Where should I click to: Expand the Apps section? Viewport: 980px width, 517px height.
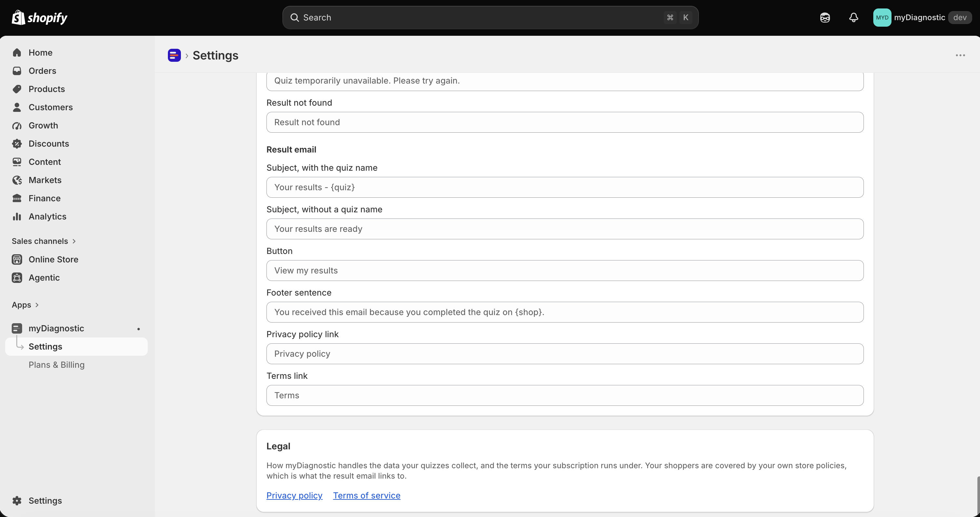pyautogui.click(x=25, y=305)
